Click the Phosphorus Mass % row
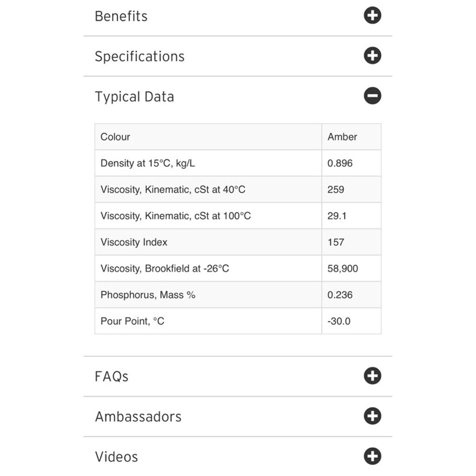Image resolution: width=476 pixels, height=476 pixels. coord(238,295)
